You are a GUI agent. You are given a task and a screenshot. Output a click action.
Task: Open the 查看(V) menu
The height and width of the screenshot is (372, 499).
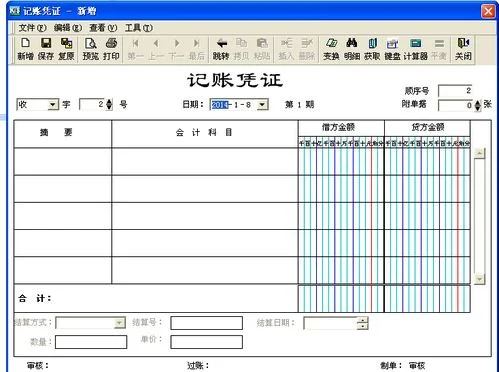[x=103, y=28]
